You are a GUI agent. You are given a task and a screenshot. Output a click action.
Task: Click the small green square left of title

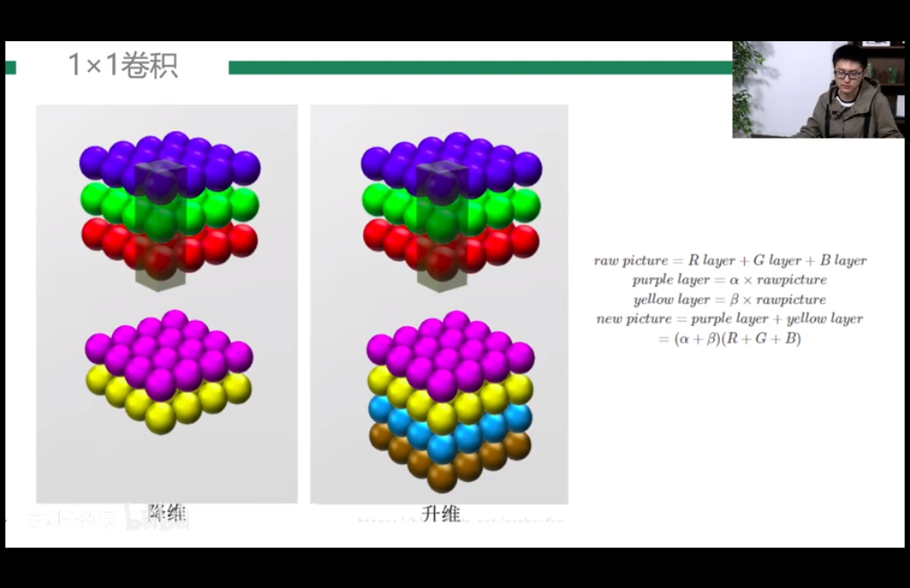pyautogui.click(x=11, y=67)
